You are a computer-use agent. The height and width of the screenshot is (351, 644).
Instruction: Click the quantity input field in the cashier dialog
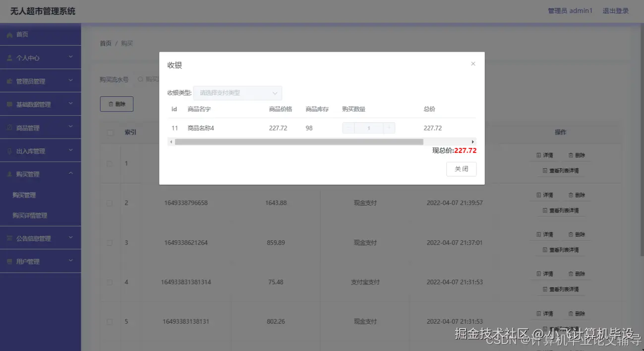[369, 128]
